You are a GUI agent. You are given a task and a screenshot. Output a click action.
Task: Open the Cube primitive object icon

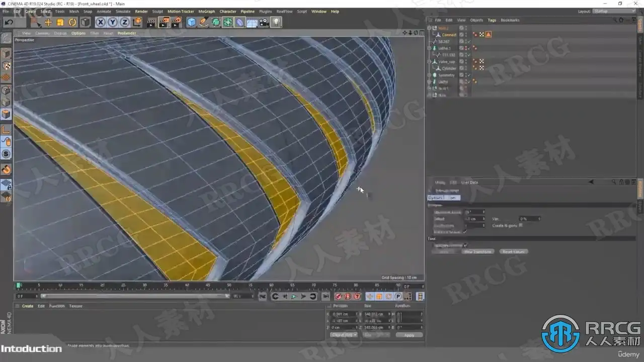191,22
